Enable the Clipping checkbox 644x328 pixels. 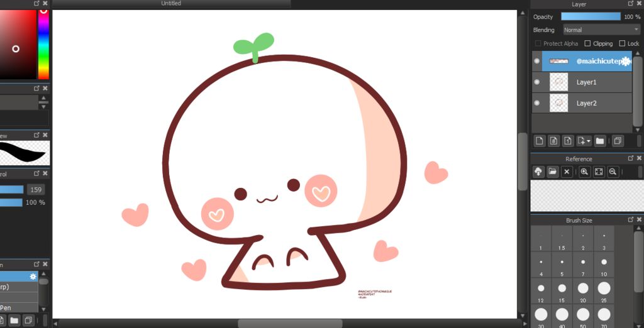587,43
